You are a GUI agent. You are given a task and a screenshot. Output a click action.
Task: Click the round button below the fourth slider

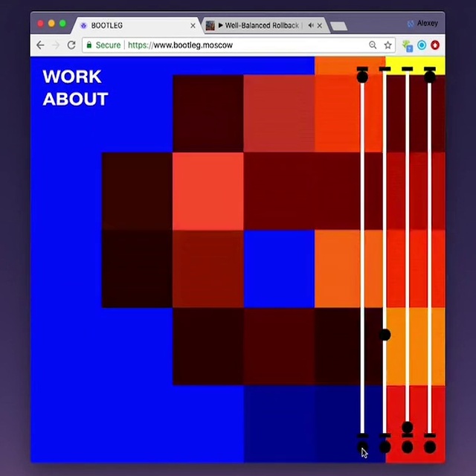point(430,447)
